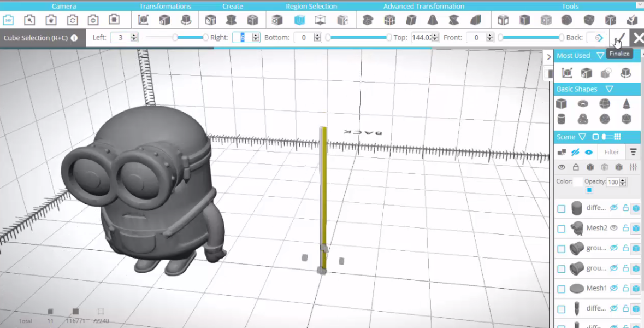Activate the camera zoom tool
644x328 pixels.
[29, 20]
